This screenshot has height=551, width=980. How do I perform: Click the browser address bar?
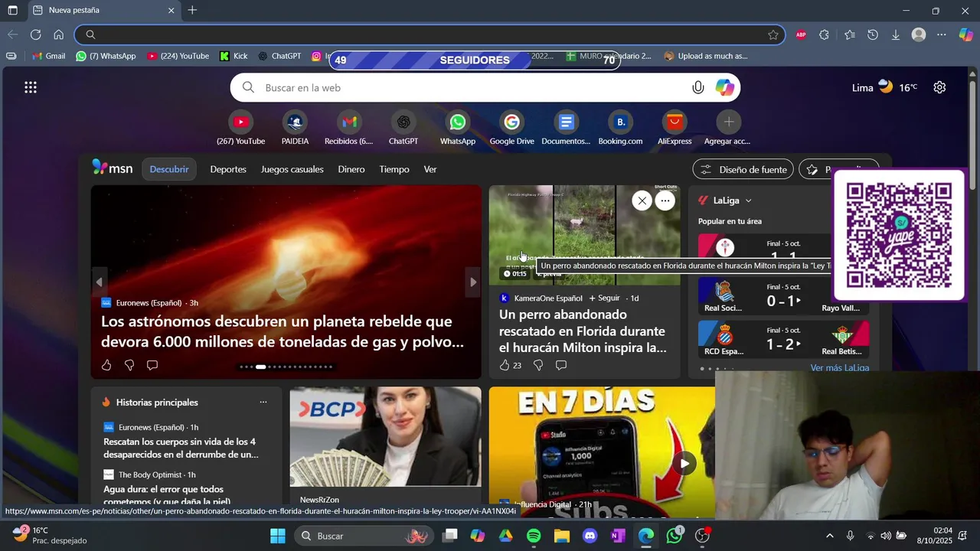click(x=429, y=34)
